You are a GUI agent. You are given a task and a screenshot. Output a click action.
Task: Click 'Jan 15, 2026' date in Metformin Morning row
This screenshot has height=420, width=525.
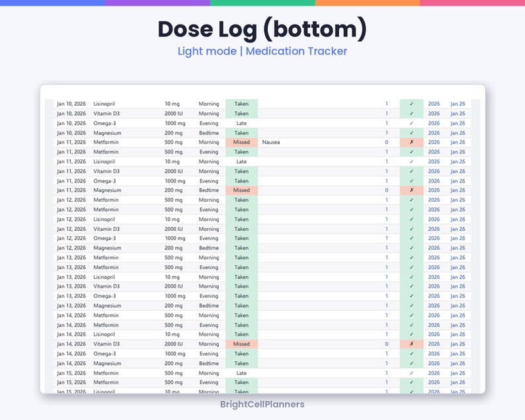[x=71, y=373]
